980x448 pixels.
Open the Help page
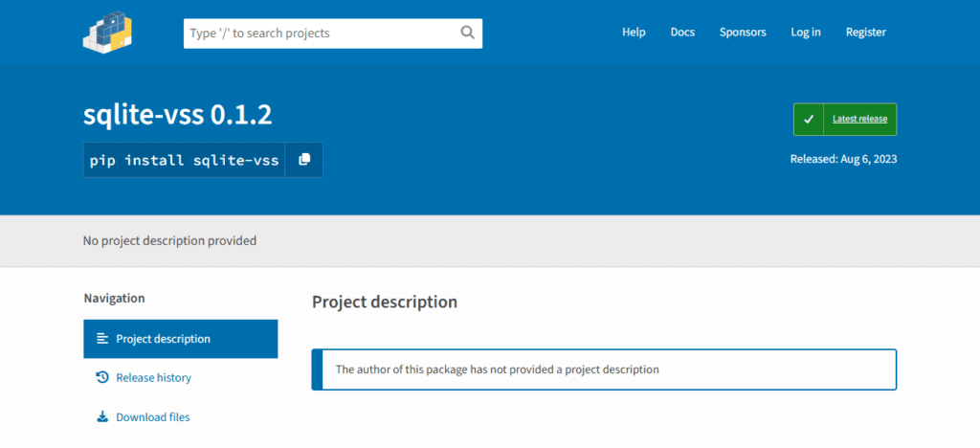coord(634,32)
